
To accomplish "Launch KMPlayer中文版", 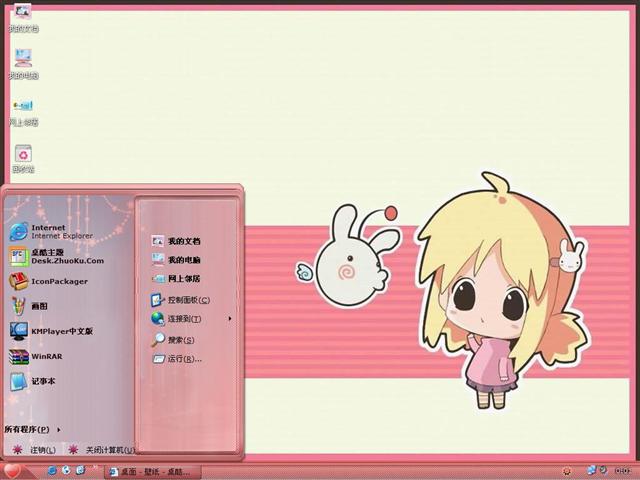I will click(x=51, y=331).
